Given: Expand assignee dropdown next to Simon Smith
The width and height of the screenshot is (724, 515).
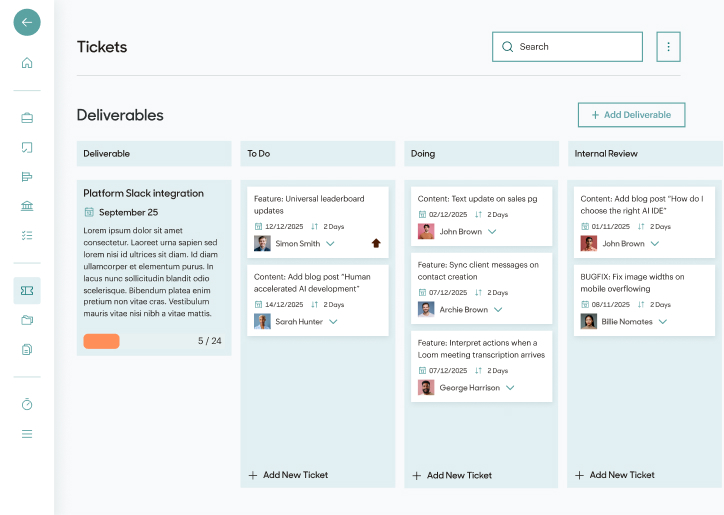Looking at the screenshot, I should point(330,243).
